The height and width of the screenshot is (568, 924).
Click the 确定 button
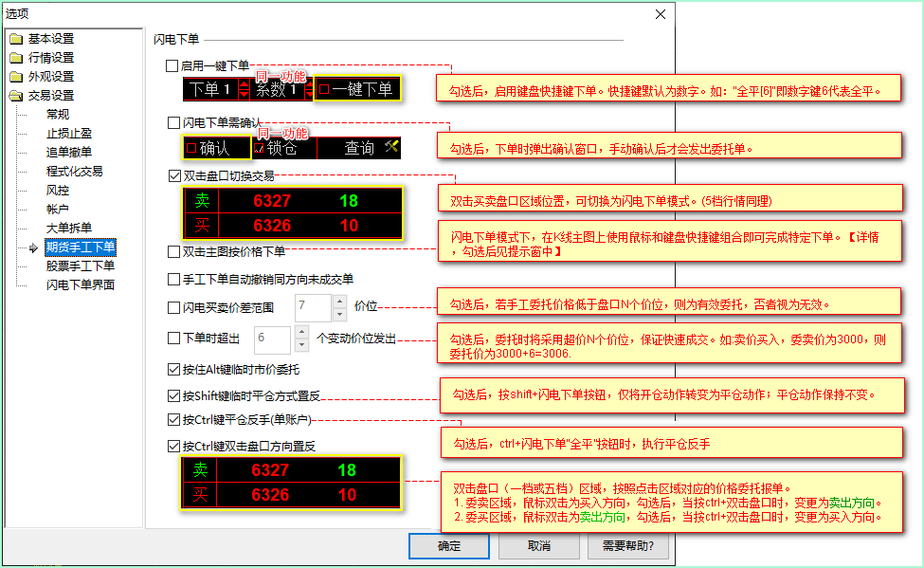coord(449,546)
